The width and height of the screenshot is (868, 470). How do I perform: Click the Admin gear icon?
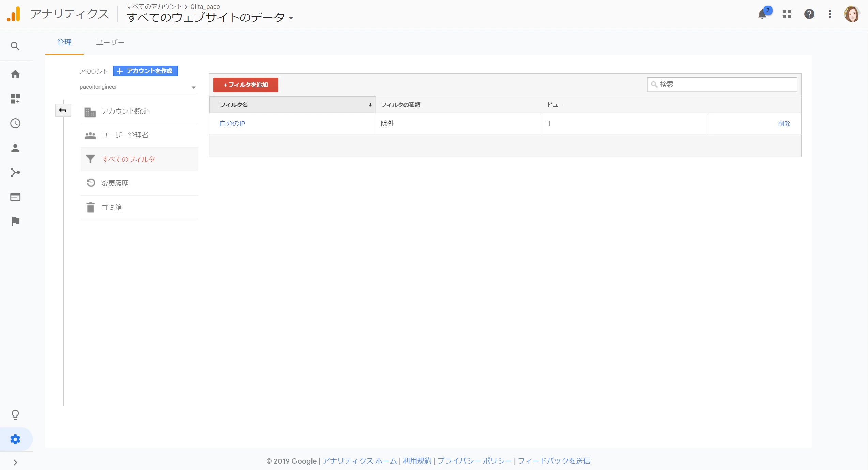pyautogui.click(x=15, y=439)
